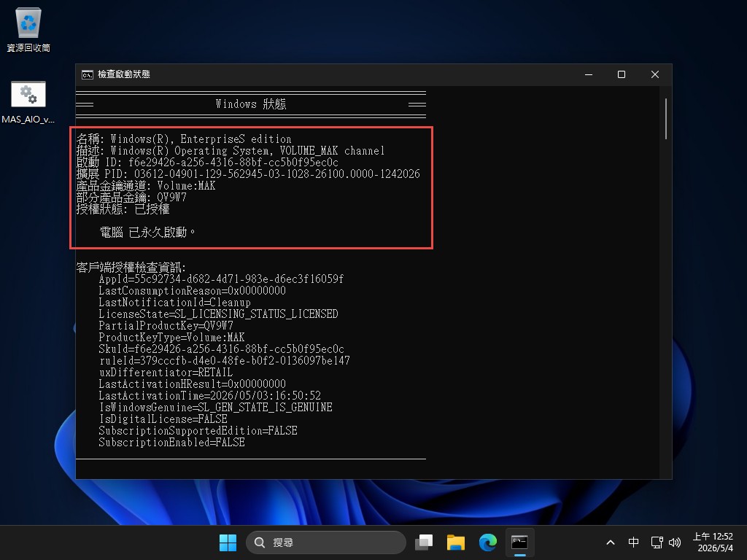
Task: Open the Windows Start menu
Action: click(228, 542)
